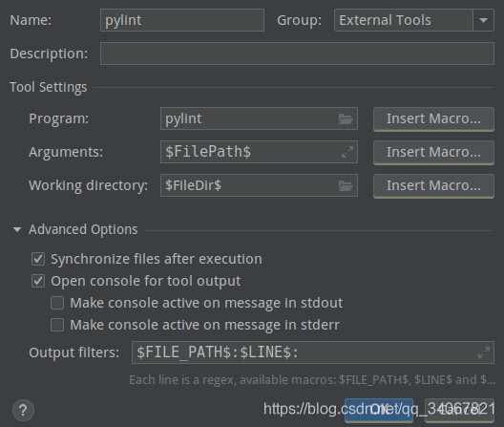Collapse the Advanced Options section
Image resolution: width=504 pixels, height=427 pixels.
click(17, 230)
